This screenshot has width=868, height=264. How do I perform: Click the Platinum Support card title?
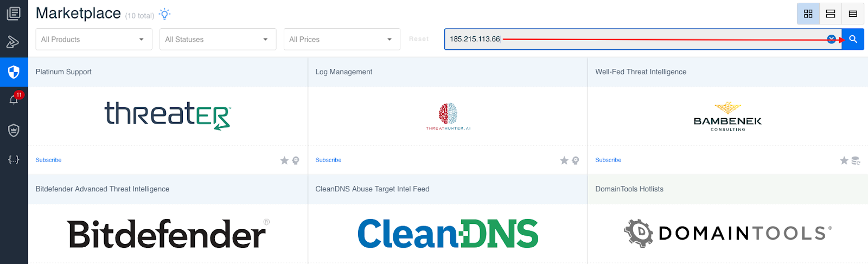click(x=63, y=72)
